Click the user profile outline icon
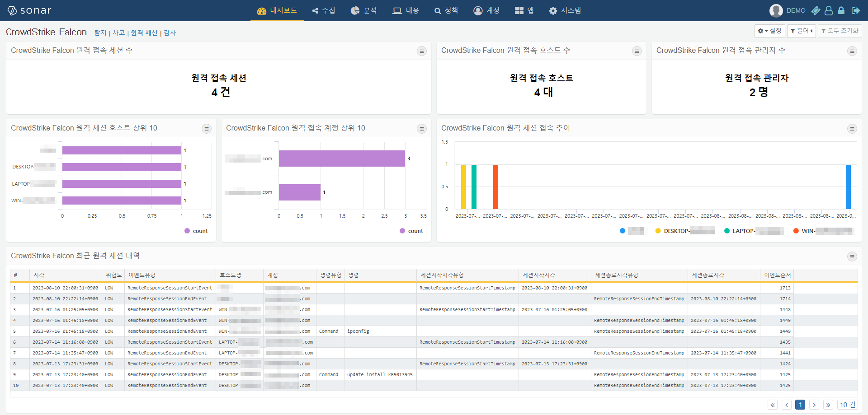Image resolution: width=868 pixels, height=415 pixels. coord(829,10)
